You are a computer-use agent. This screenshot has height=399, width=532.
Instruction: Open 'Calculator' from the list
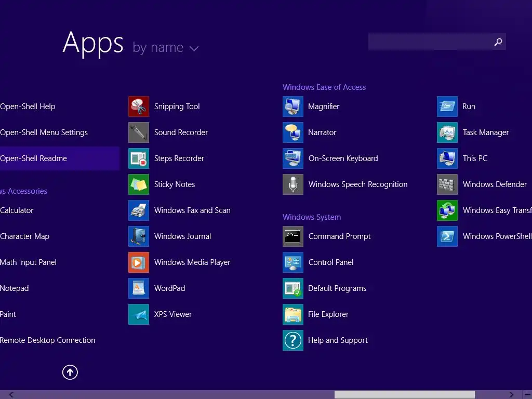pos(17,210)
